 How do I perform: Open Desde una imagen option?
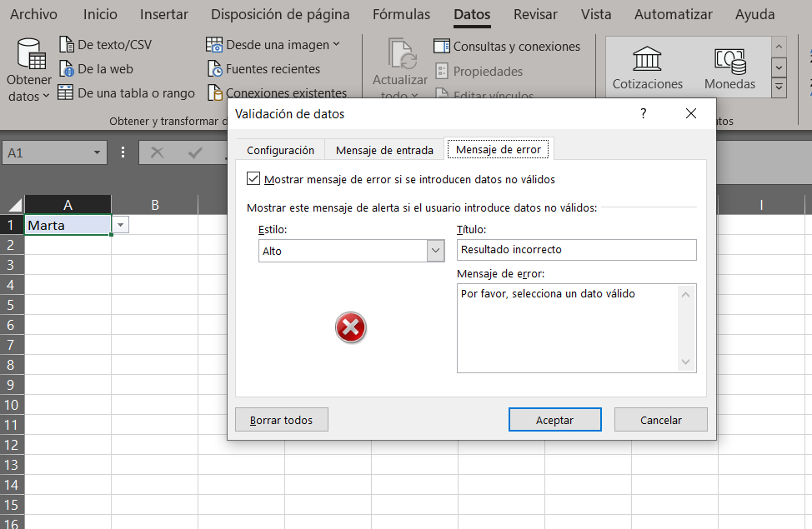pyautogui.click(x=273, y=45)
